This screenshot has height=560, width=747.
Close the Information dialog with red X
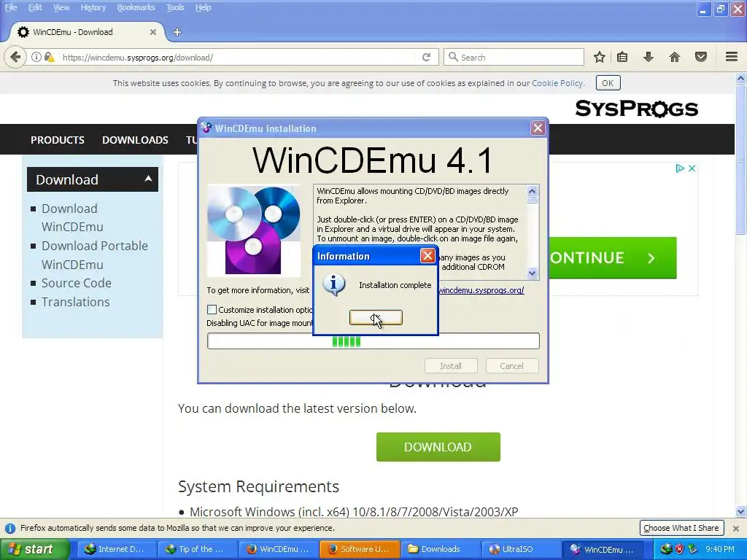click(427, 256)
